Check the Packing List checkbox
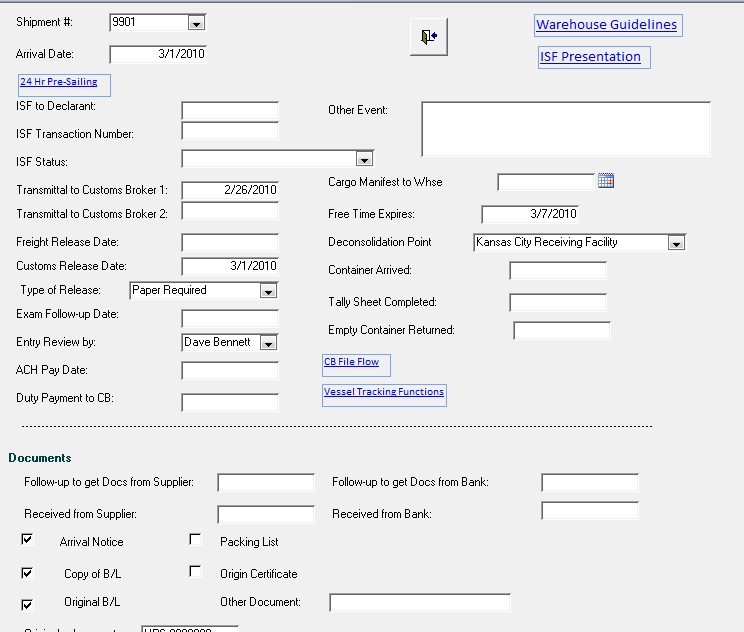 tap(195, 539)
